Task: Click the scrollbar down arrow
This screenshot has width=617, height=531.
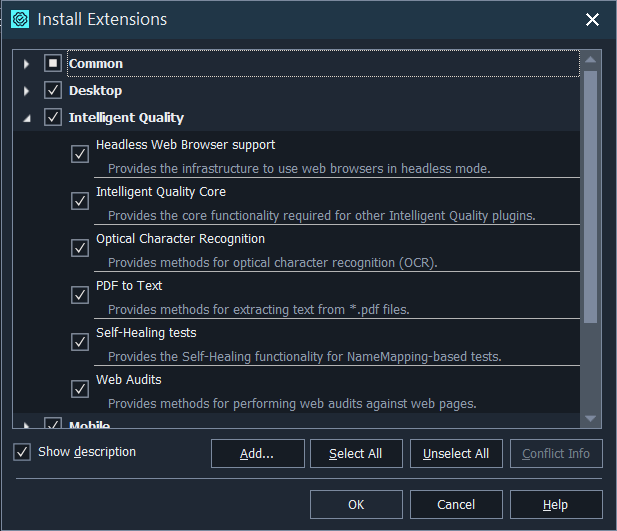Action: (590, 418)
